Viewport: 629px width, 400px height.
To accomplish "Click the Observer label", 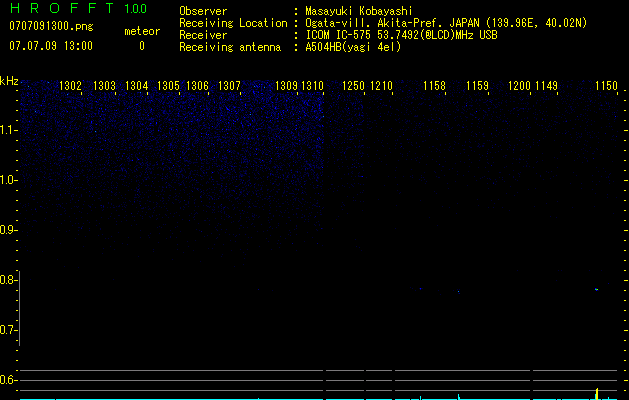I will tap(203, 11).
